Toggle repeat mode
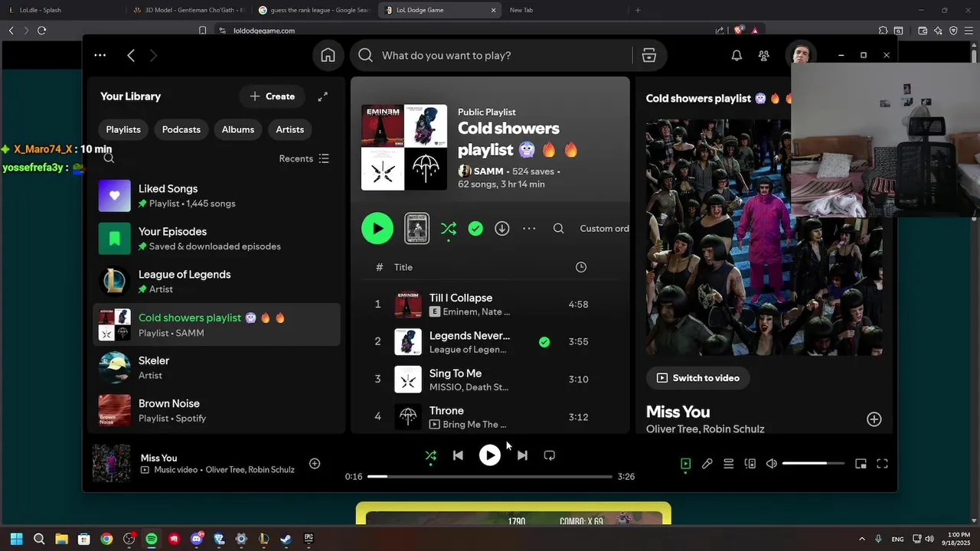Viewport: 980px width, 551px height. pos(549,455)
